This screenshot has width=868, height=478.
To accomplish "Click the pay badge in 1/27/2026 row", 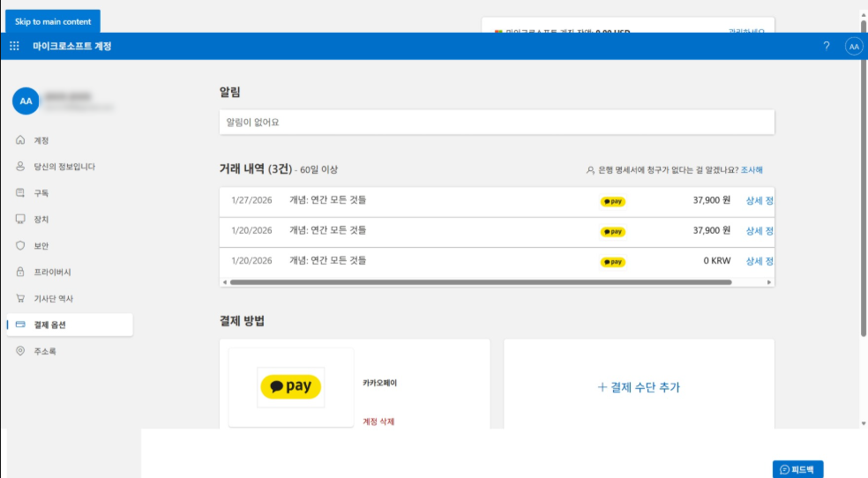I will coord(613,201).
